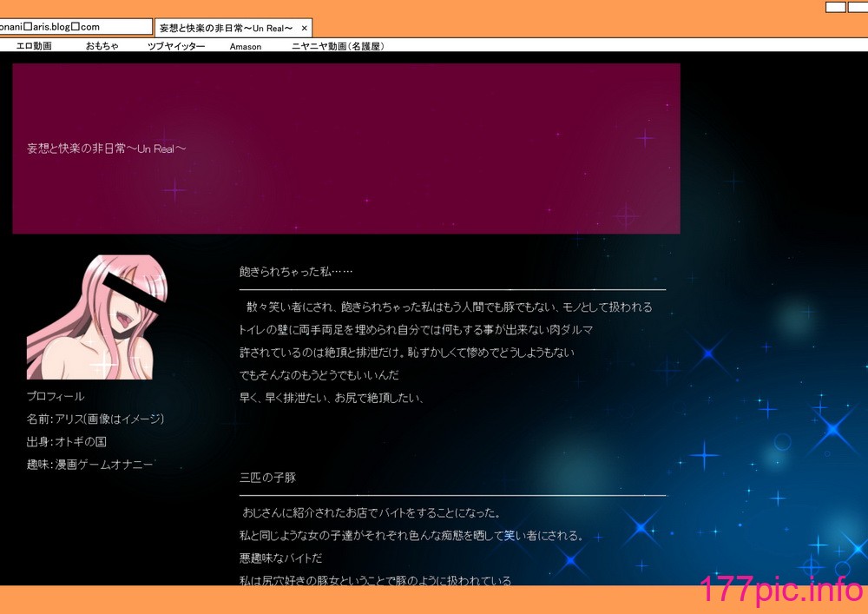This screenshot has height=614, width=868.
Task: Open the post titled 三匹の子豚
Action: click(x=268, y=478)
